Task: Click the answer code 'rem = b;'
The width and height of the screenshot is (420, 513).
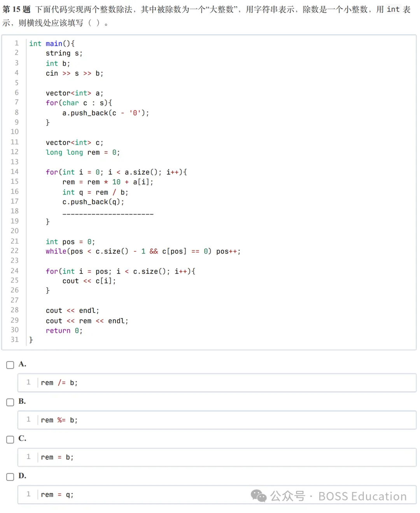Action: point(57,457)
